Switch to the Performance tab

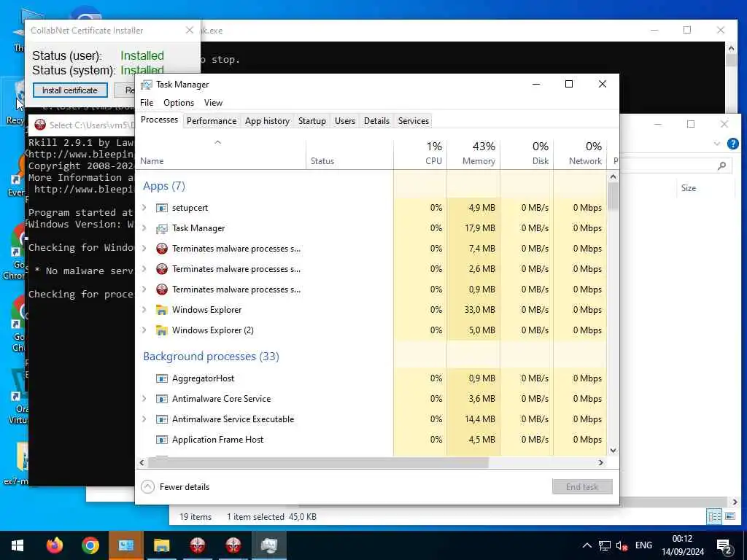coord(212,121)
